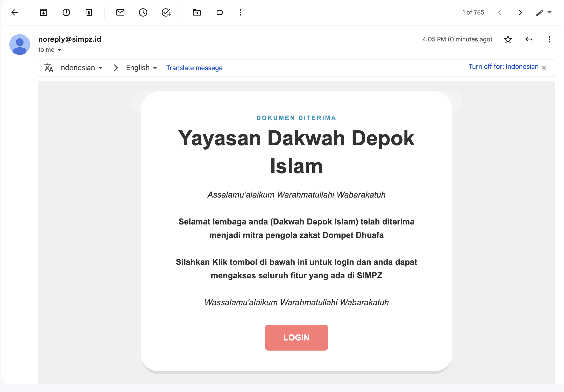The height and width of the screenshot is (392, 564).
Task: Dismiss the translation bar with X
Action: [544, 68]
